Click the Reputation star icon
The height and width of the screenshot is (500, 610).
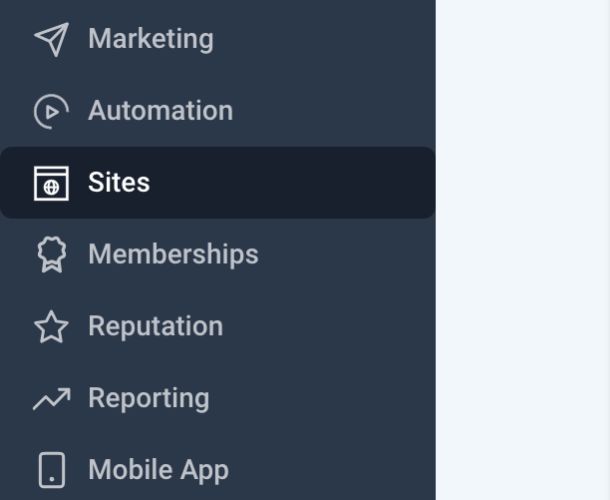pyautogui.click(x=51, y=327)
